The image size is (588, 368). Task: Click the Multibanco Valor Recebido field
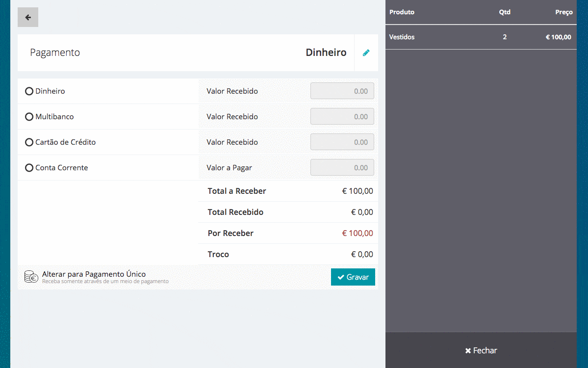coord(342,117)
